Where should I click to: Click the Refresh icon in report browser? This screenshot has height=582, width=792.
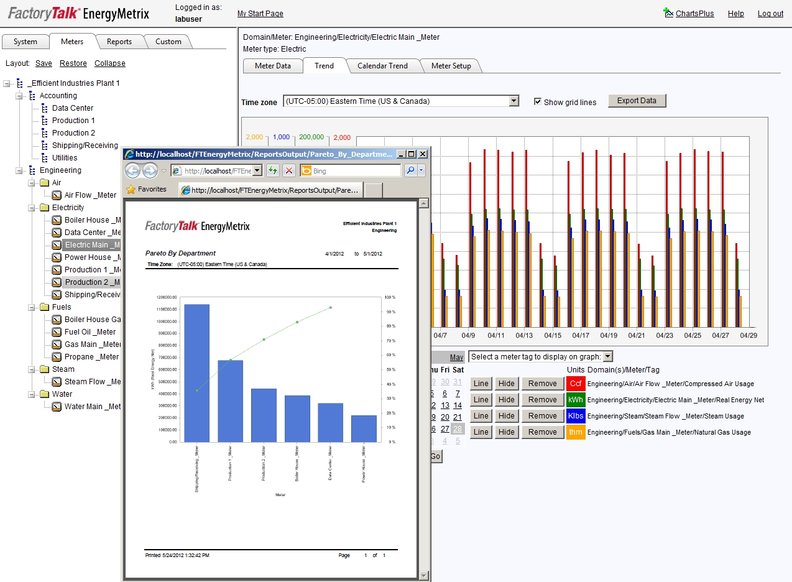click(x=273, y=171)
